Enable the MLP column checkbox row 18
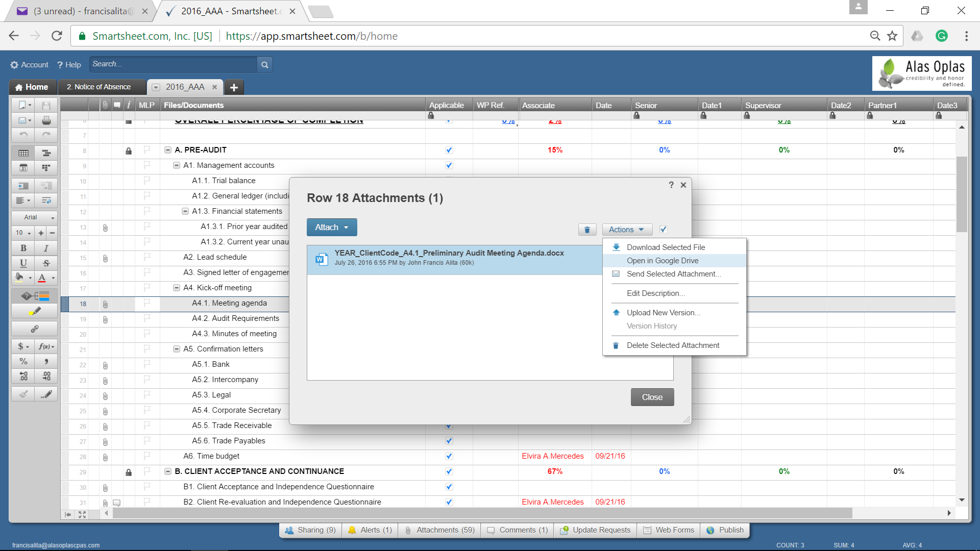 point(146,304)
